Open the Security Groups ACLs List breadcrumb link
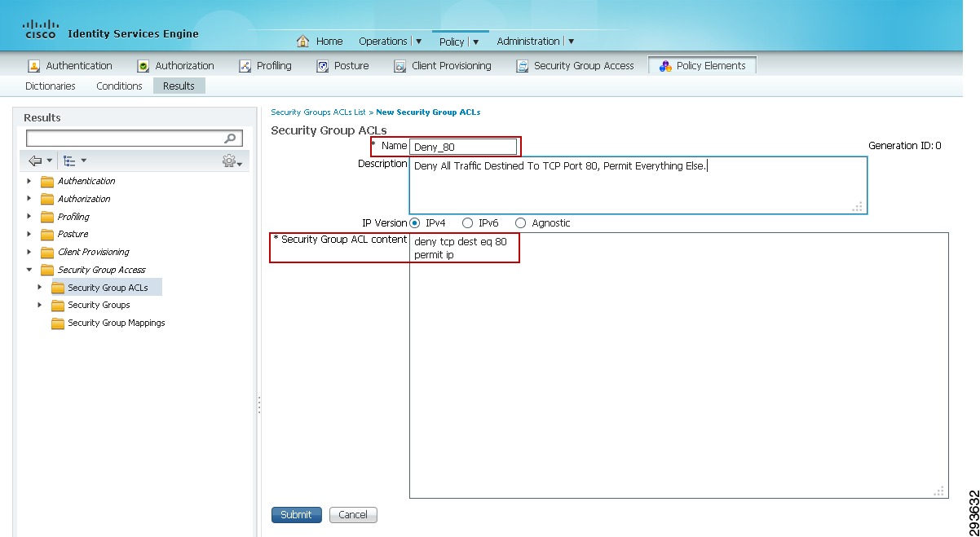 point(318,112)
